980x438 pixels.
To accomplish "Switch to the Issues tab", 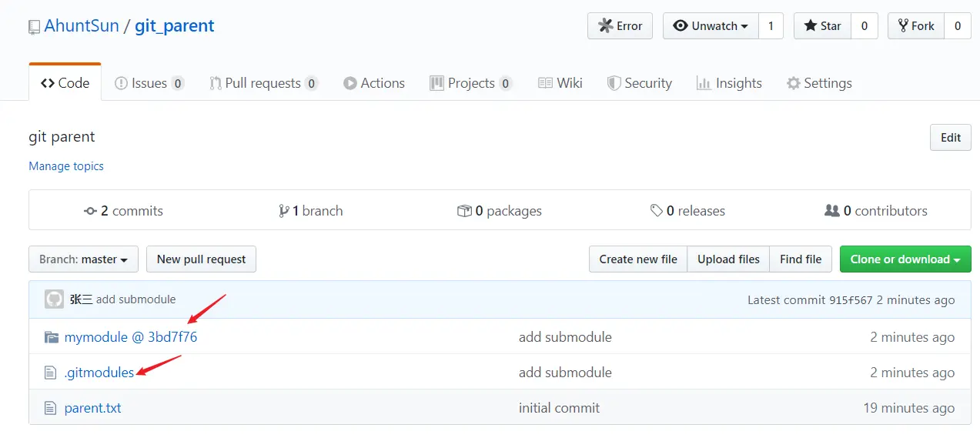I will 149,83.
